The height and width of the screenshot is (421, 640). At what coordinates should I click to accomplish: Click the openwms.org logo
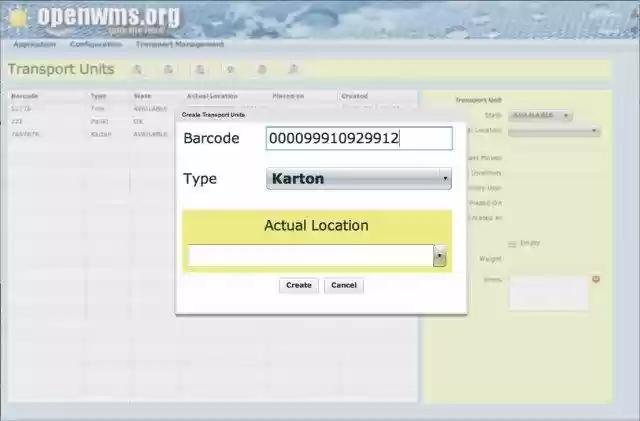pyautogui.click(x=94, y=18)
